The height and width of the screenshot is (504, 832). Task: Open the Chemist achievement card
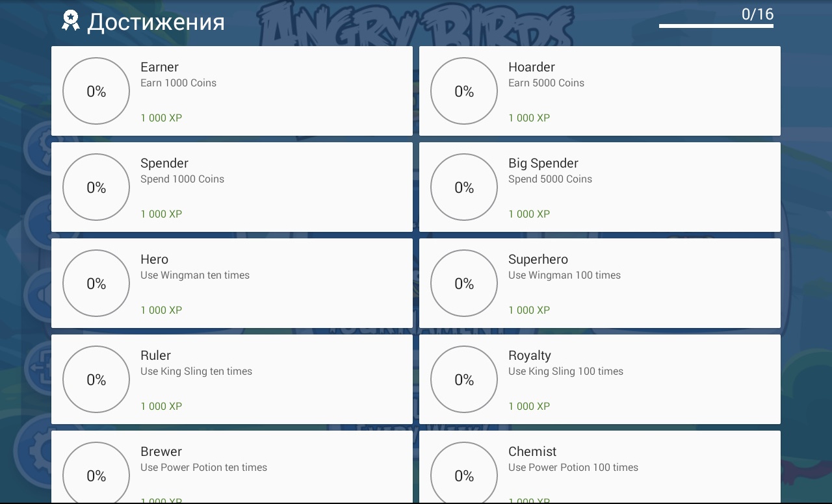pos(600,467)
